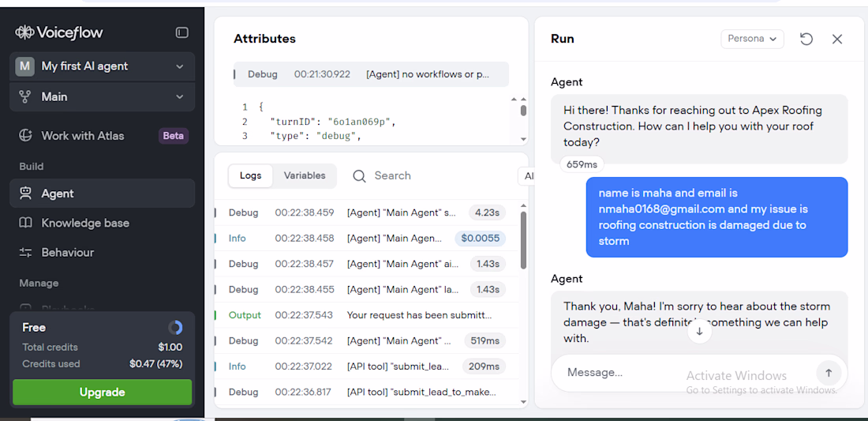868x421 pixels.
Task: Click the "type": "debug" JSON line
Action: (x=316, y=136)
